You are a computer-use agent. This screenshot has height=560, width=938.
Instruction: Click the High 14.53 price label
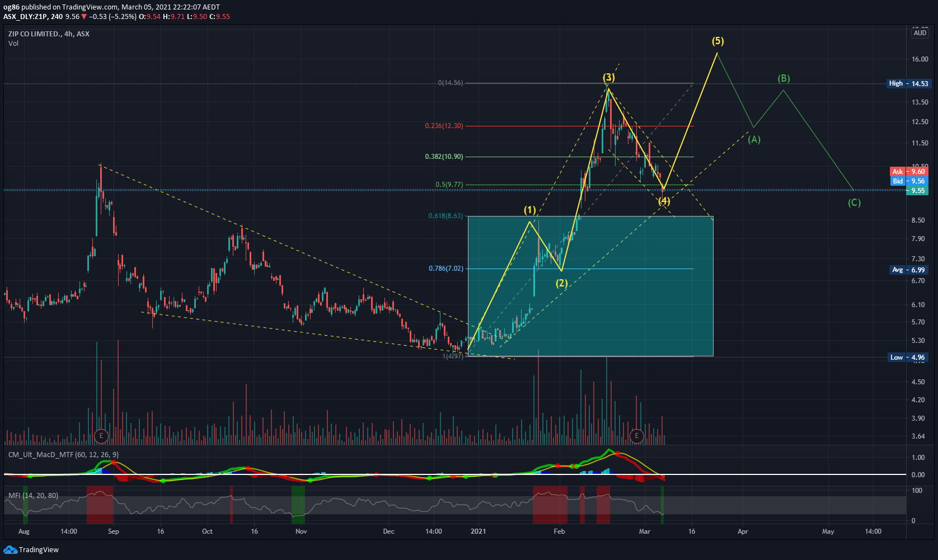(x=909, y=83)
